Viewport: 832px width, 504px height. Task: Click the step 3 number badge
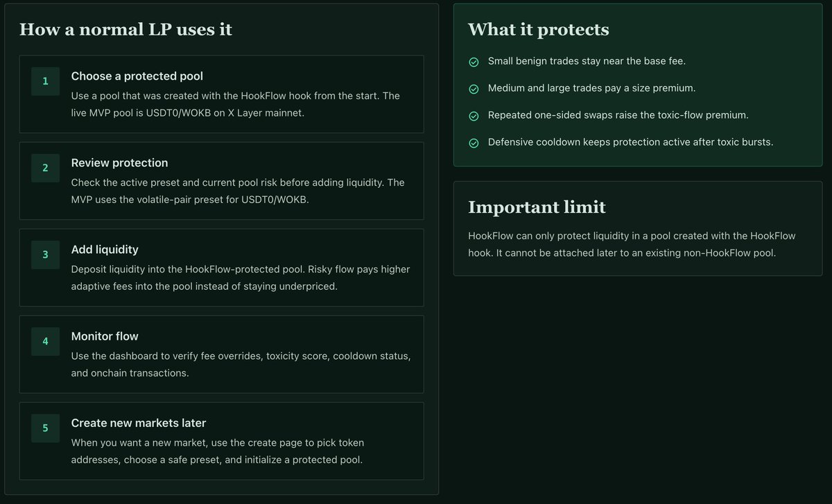(x=46, y=254)
